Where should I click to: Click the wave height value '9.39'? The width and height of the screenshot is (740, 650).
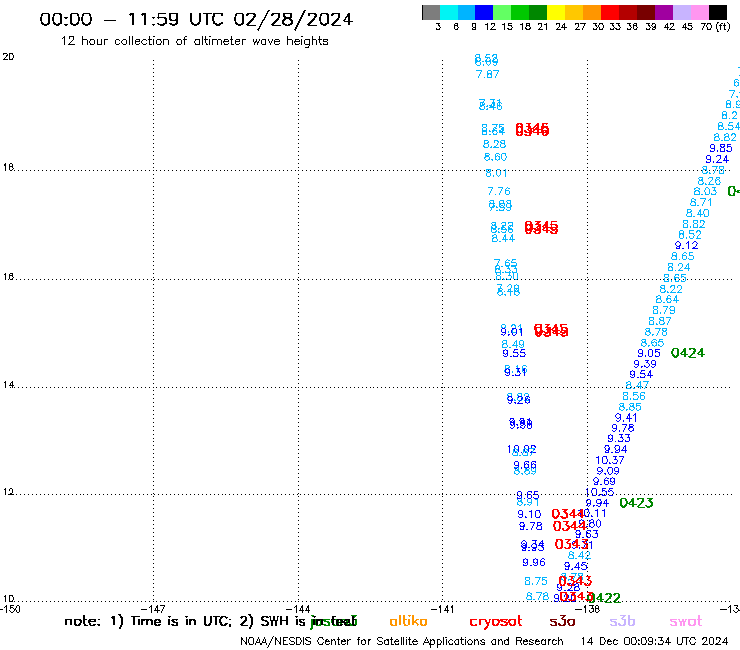click(645, 364)
